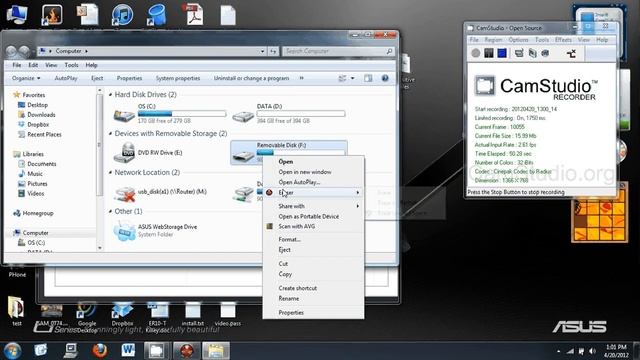Click the CamStudio toggle view icon
This screenshot has height=360, width=640.
coord(571,53)
